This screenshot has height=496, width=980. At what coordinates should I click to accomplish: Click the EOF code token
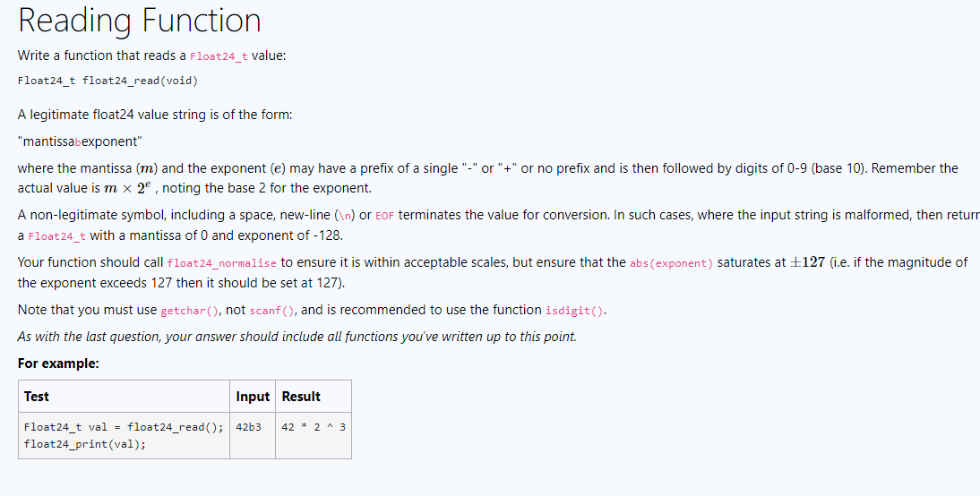coord(385,216)
